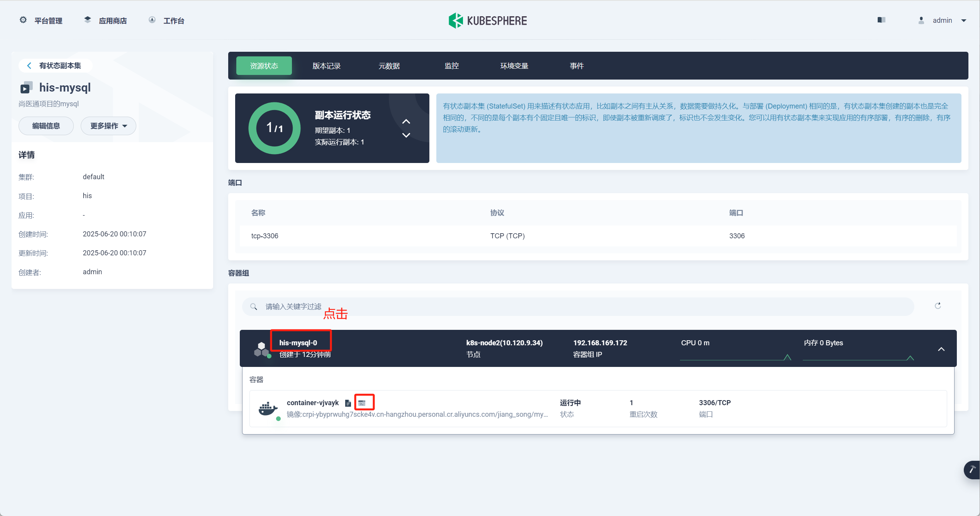Click the 创建时间 value 2025-06-20 00:10:07
The height and width of the screenshot is (516, 980).
coord(115,234)
